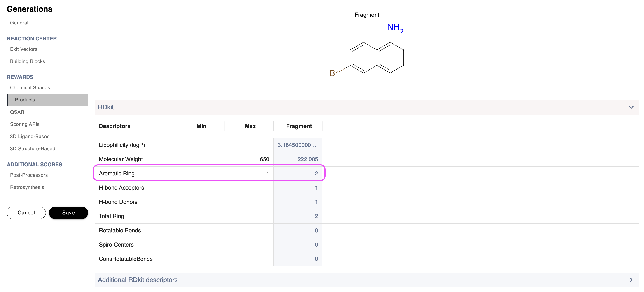The image size is (644, 292).
Task: Collapse the RDkit section chevron
Action: click(x=631, y=107)
